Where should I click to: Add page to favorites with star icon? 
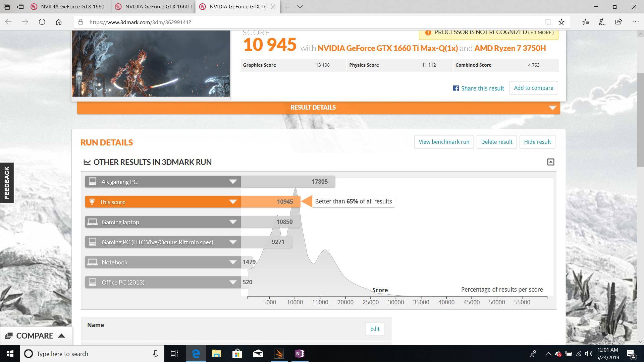(561, 22)
